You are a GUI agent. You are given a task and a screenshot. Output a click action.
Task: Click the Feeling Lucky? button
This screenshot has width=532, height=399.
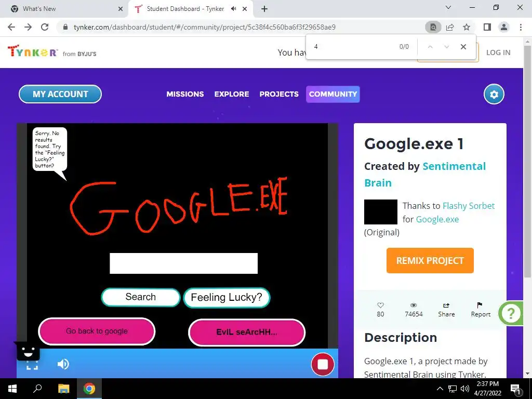(227, 298)
